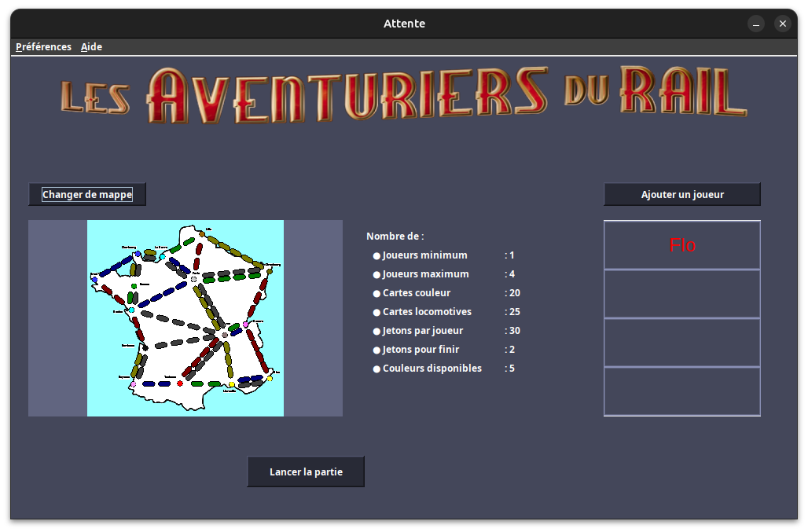Image resolution: width=808 pixels, height=532 pixels.
Task: Click the Cartes locomotives value ': 25'
Action: tap(512, 312)
